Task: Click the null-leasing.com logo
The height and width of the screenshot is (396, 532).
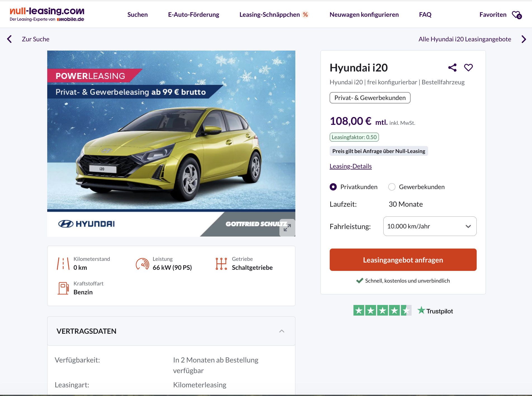Action: [x=47, y=14]
